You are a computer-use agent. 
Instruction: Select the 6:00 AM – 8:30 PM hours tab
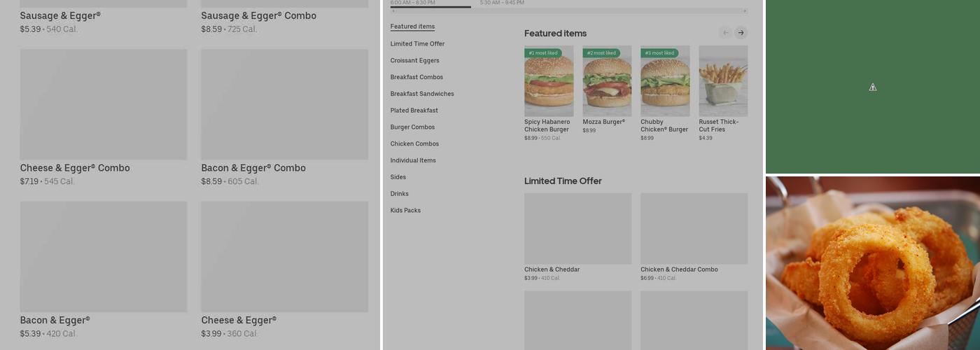click(412, 3)
